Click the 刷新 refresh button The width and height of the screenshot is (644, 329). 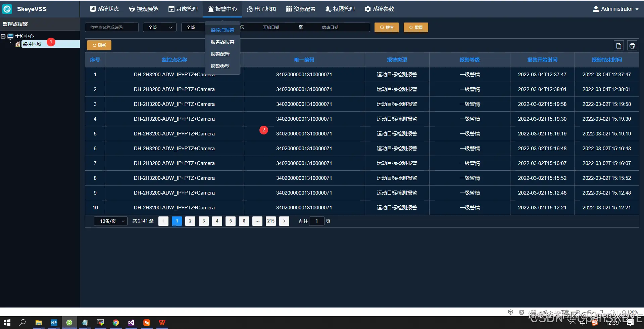99,45
